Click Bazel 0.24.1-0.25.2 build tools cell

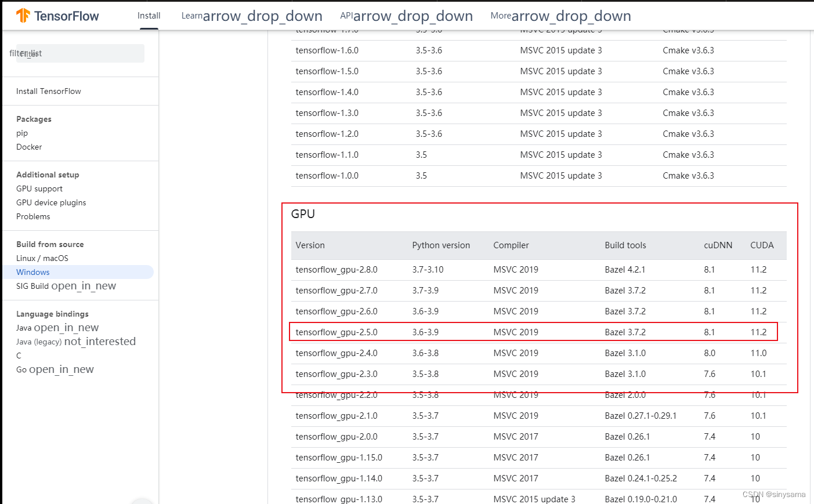641,478
